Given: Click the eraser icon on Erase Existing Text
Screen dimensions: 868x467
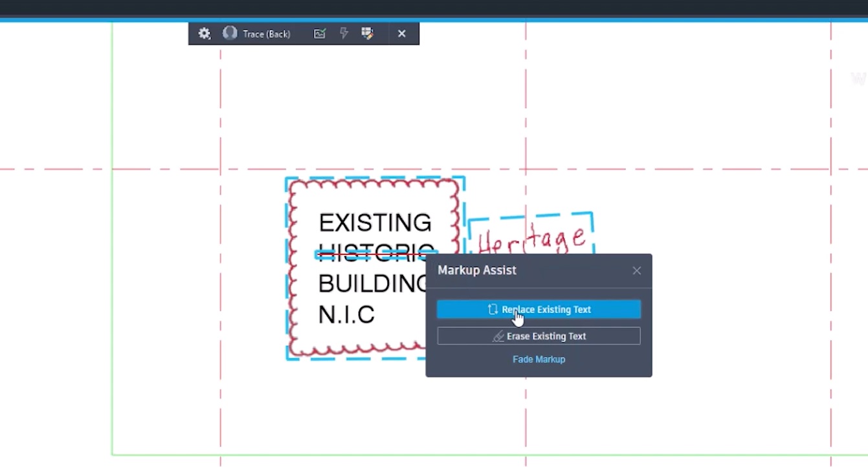Looking at the screenshot, I should pyautogui.click(x=498, y=336).
